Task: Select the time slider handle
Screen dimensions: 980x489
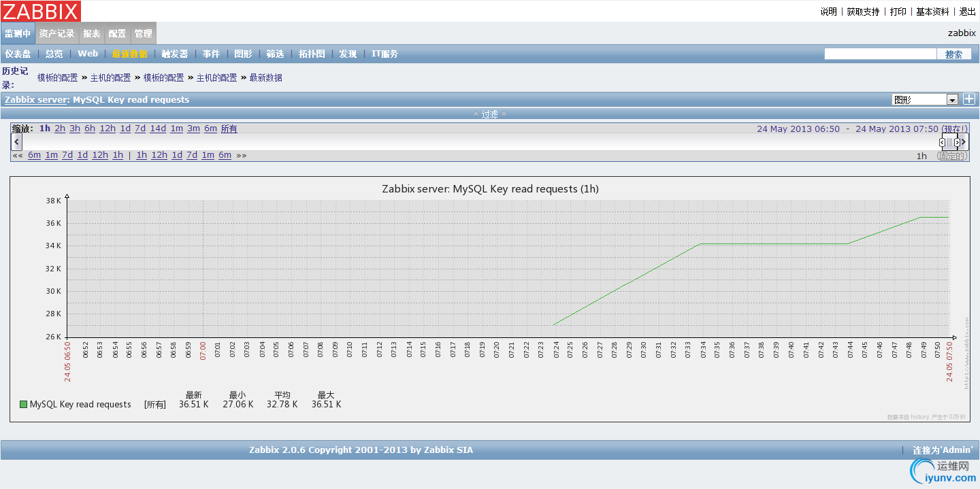Action: tap(950, 142)
